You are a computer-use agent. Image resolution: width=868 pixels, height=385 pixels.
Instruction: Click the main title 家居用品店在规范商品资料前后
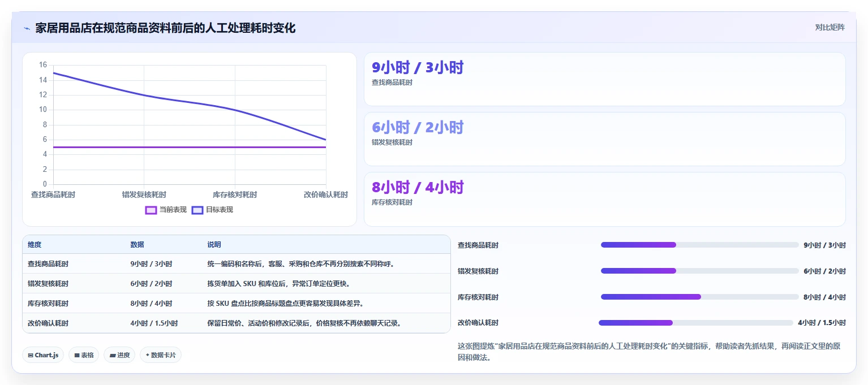click(x=165, y=28)
